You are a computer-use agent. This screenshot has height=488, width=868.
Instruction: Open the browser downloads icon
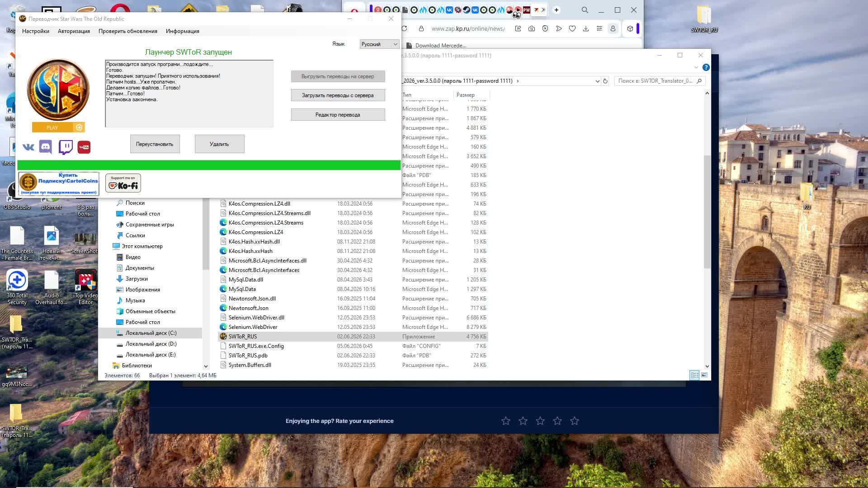[x=586, y=28]
